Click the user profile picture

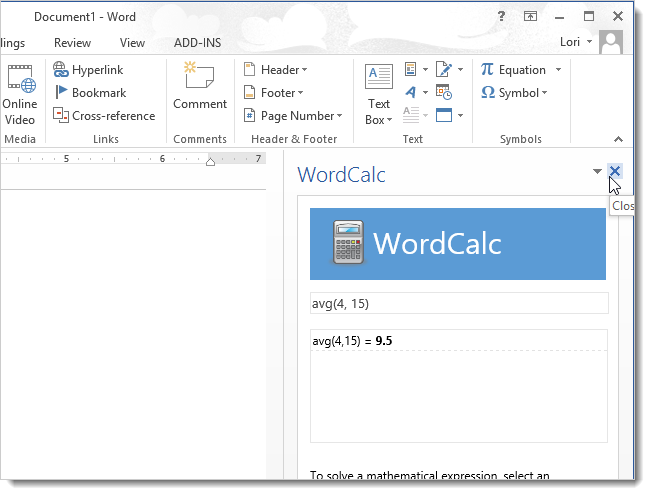611,42
